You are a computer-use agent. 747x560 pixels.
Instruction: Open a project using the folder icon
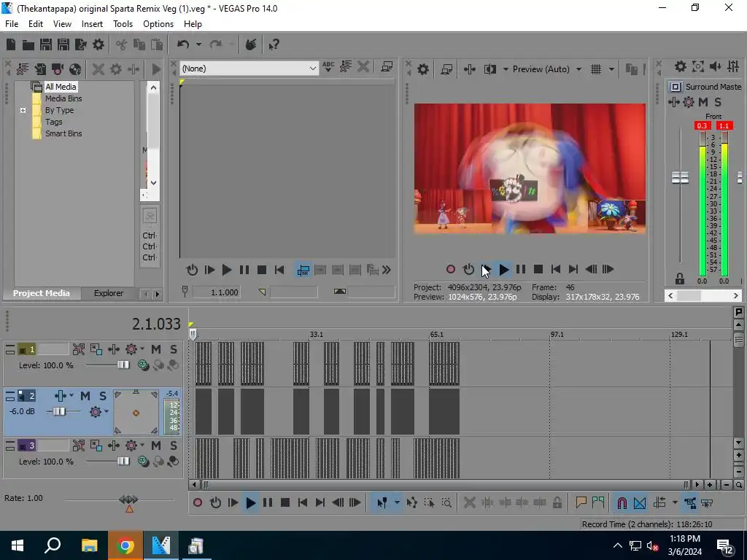tap(28, 44)
